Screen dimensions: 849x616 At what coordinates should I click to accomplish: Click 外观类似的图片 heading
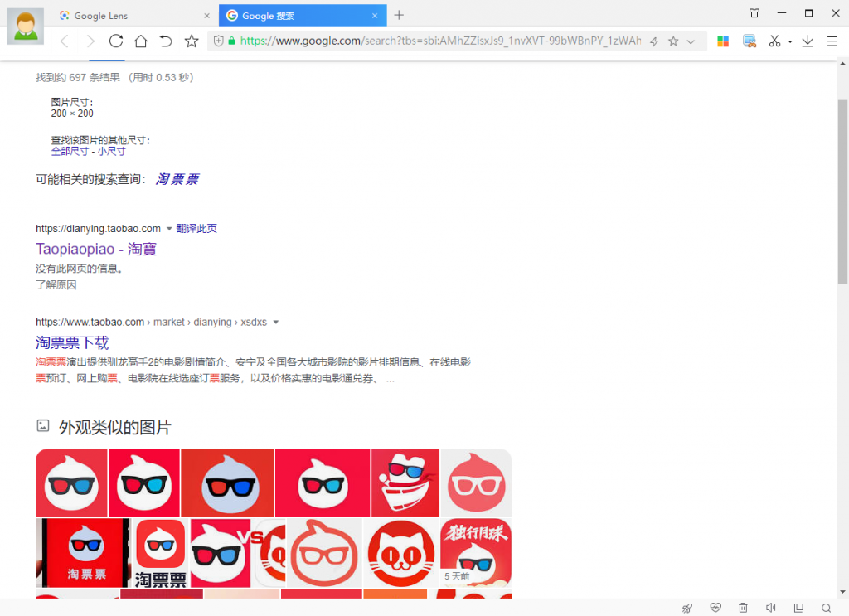(114, 428)
